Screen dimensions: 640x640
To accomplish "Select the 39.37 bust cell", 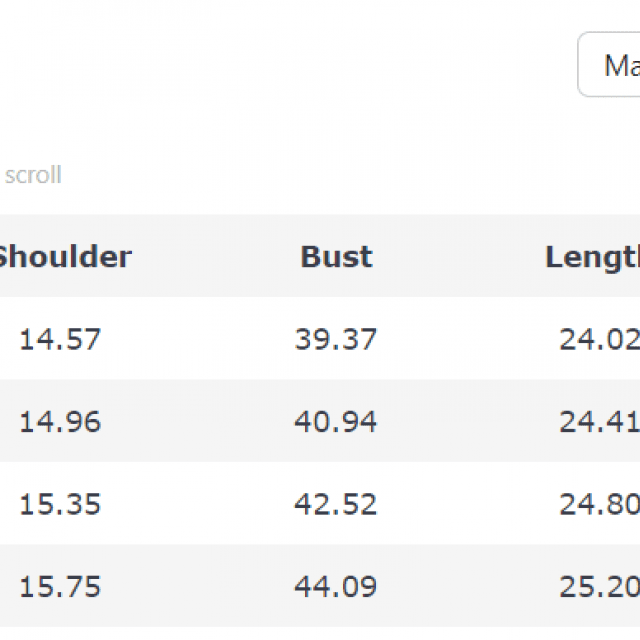I will pyautogui.click(x=336, y=339).
